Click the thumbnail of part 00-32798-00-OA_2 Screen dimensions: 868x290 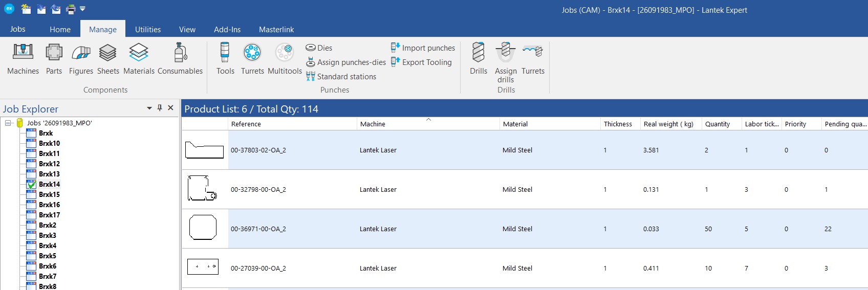[202, 188]
